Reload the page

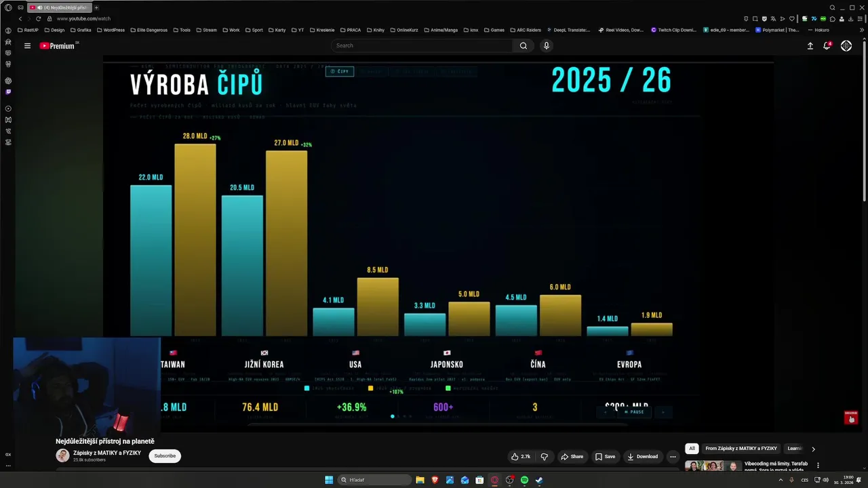pyautogui.click(x=38, y=18)
